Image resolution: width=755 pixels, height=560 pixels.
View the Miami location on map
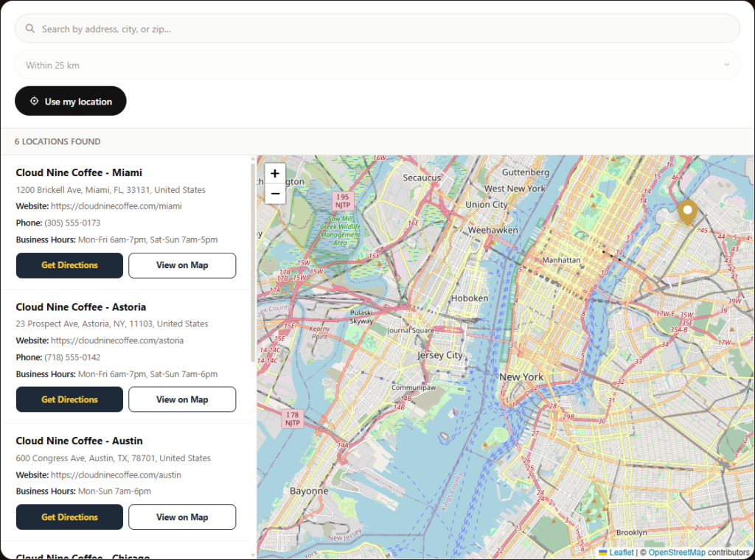182,265
